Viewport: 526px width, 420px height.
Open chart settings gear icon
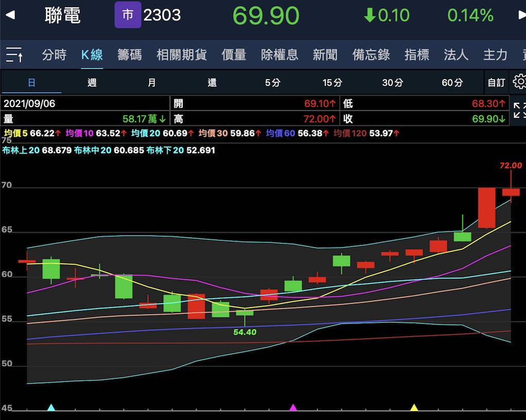[x=519, y=82]
